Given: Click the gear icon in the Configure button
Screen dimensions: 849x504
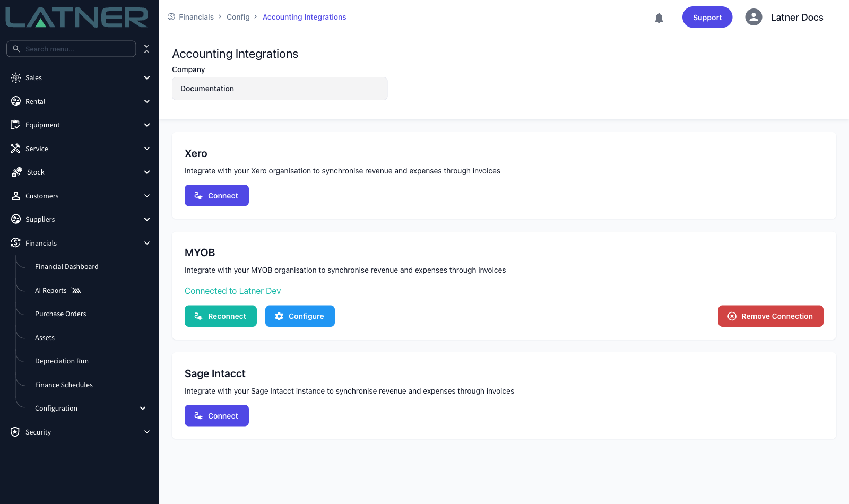Looking at the screenshot, I should coord(279,316).
